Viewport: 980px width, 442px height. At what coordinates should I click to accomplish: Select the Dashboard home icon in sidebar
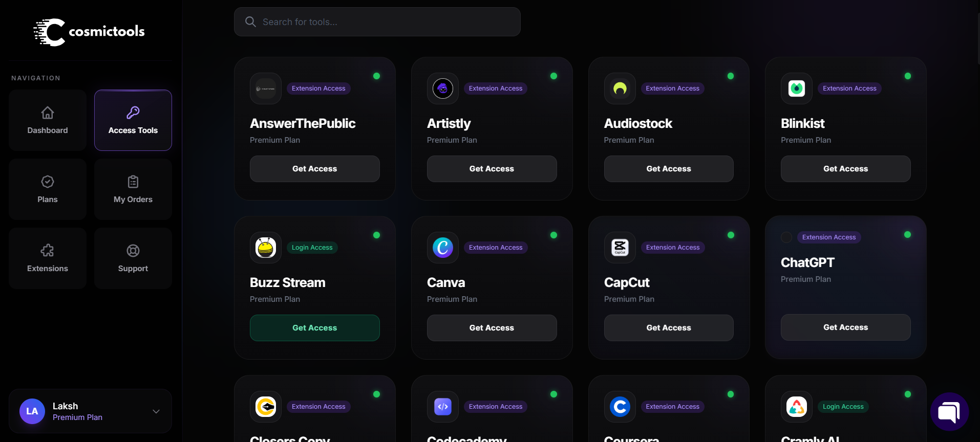(47, 113)
